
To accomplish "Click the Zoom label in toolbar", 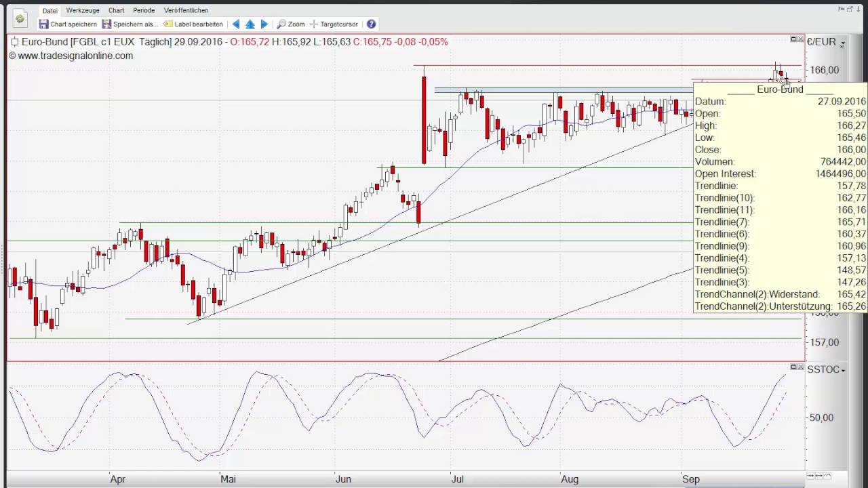I will coord(296,24).
